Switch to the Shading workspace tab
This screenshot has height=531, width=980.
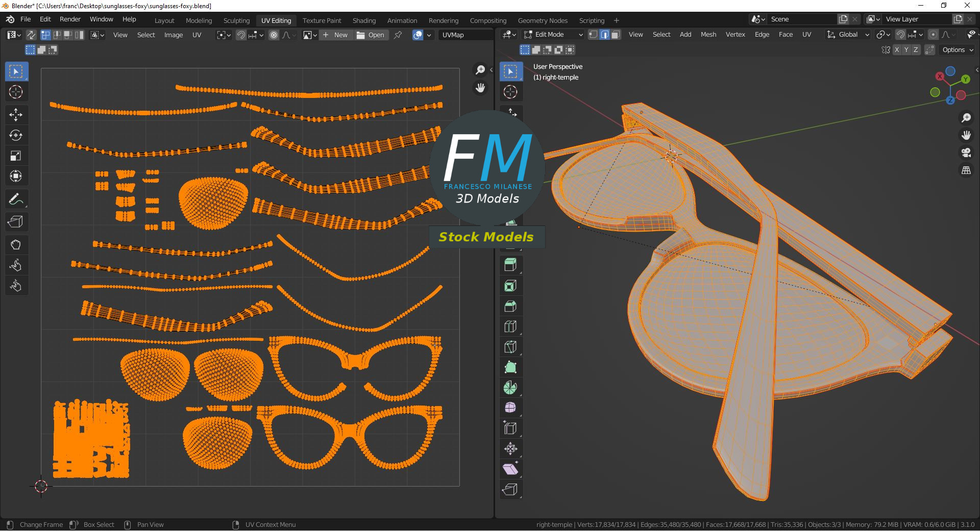click(x=364, y=20)
